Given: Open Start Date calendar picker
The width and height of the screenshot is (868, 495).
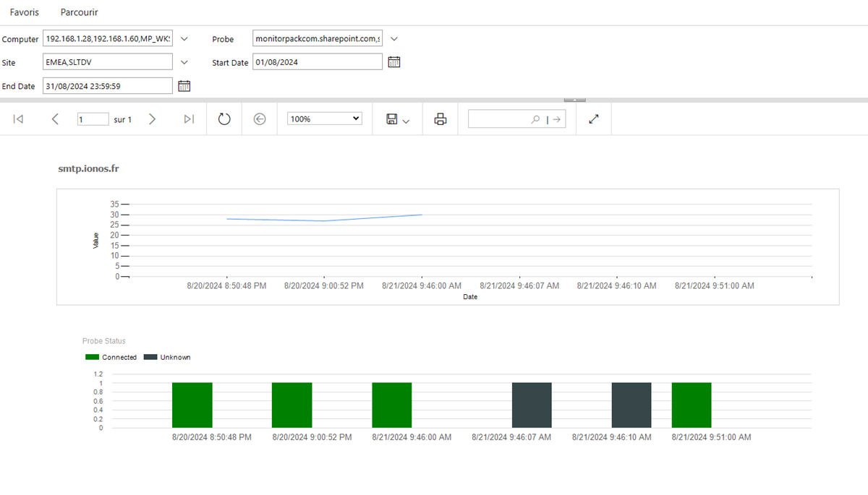Looking at the screenshot, I should click(x=393, y=62).
